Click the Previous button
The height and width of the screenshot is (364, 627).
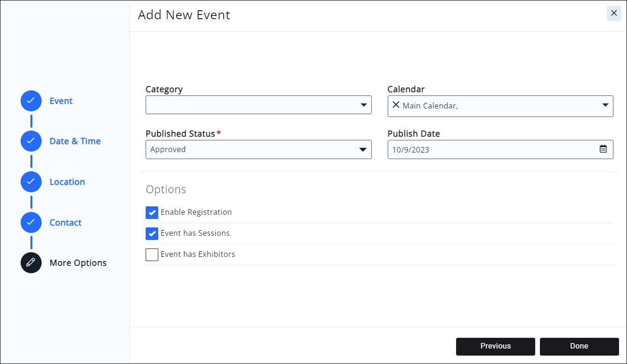point(495,346)
